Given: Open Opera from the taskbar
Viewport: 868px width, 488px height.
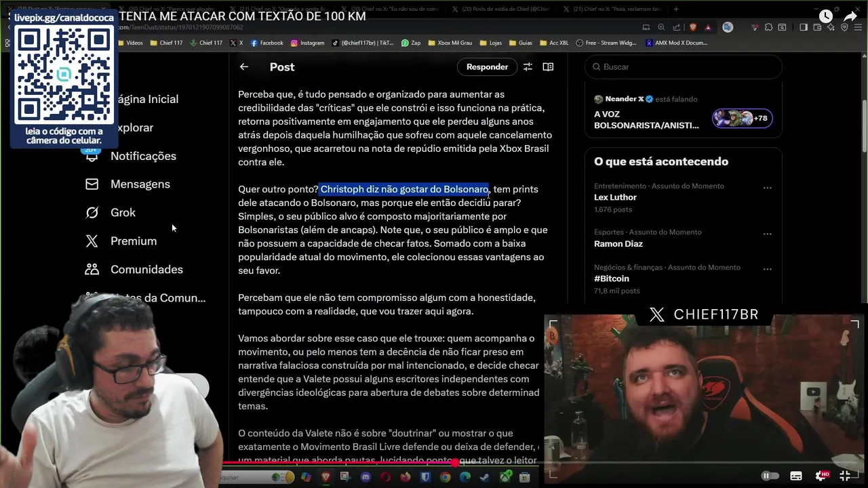Looking at the screenshot, I should click(386, 477).
